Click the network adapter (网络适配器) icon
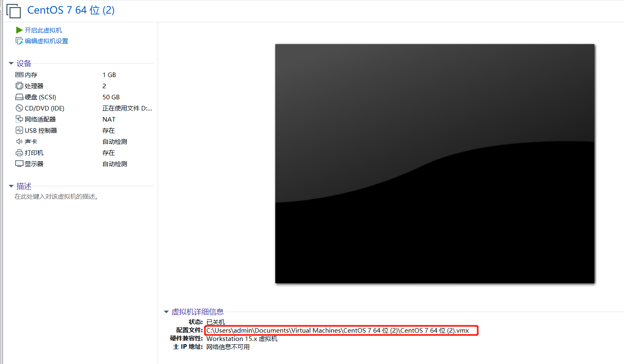Image resolution: width=624 pixels, height=364 pixels. pyautogui.click(x=19, y=119)
